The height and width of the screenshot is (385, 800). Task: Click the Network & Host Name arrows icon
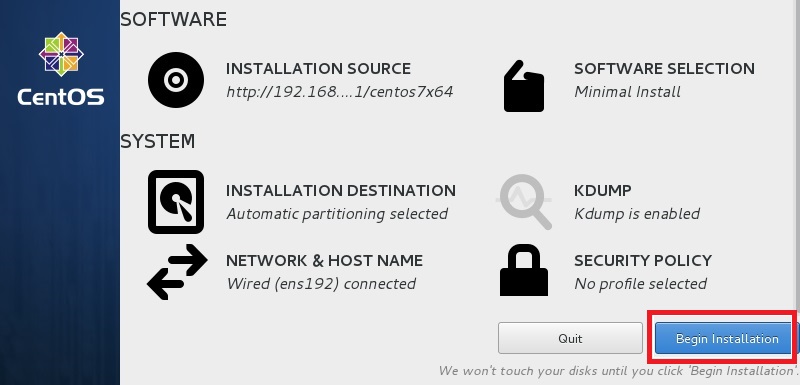[177, 271]
